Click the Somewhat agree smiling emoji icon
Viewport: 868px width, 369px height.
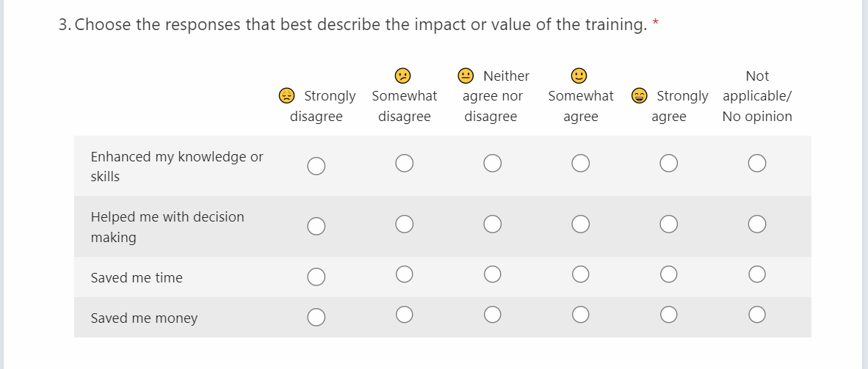click(579, 76)
